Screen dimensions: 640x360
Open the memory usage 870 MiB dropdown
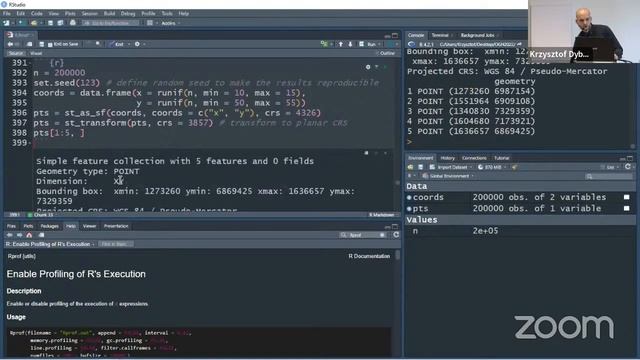492,167
